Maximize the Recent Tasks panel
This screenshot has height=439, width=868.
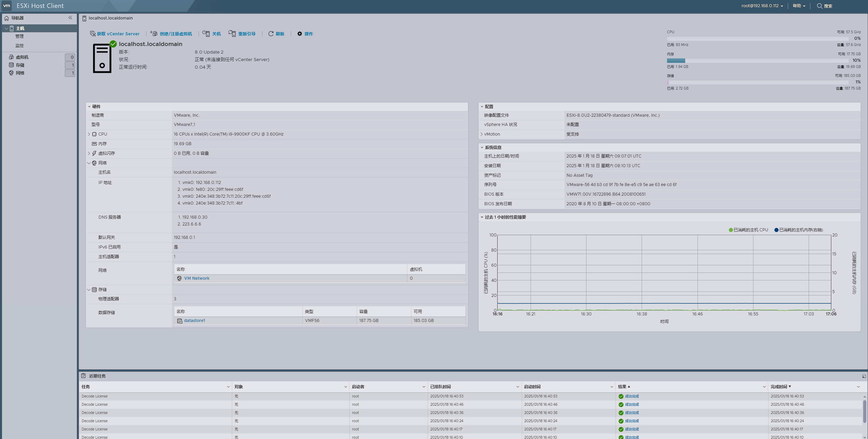click(864, 376)
